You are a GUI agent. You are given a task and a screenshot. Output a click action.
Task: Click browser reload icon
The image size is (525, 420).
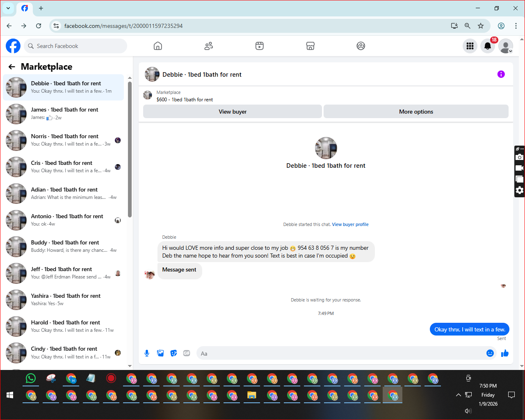coord(39,26)
